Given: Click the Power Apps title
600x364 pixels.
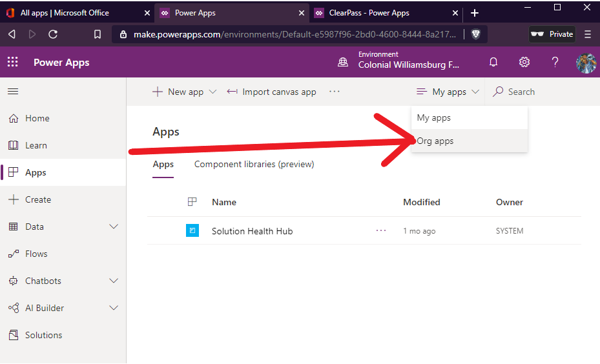Looking at the screenshot, I should click(61, 63).
